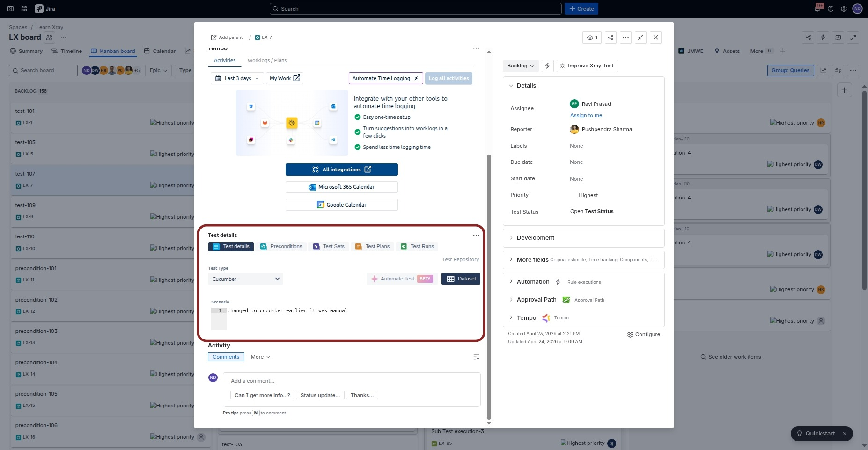The image size is (868, 450).
Task: Open the Last 3 days date dropdown
Action: click(x=237, y=78)
